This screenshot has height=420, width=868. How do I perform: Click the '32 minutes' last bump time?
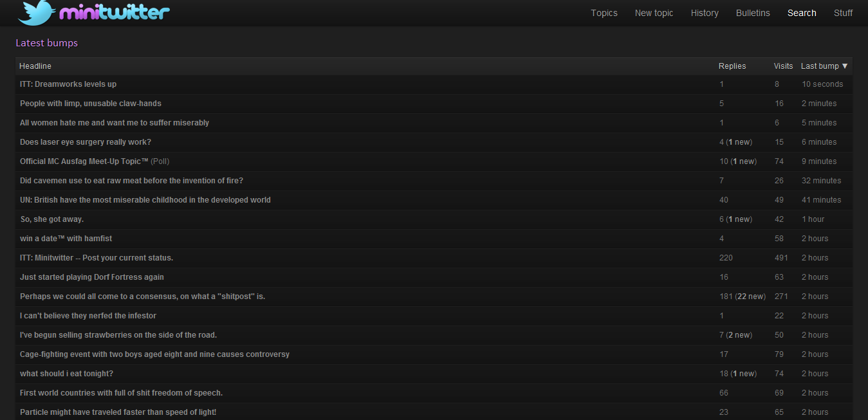pos(821,181)
